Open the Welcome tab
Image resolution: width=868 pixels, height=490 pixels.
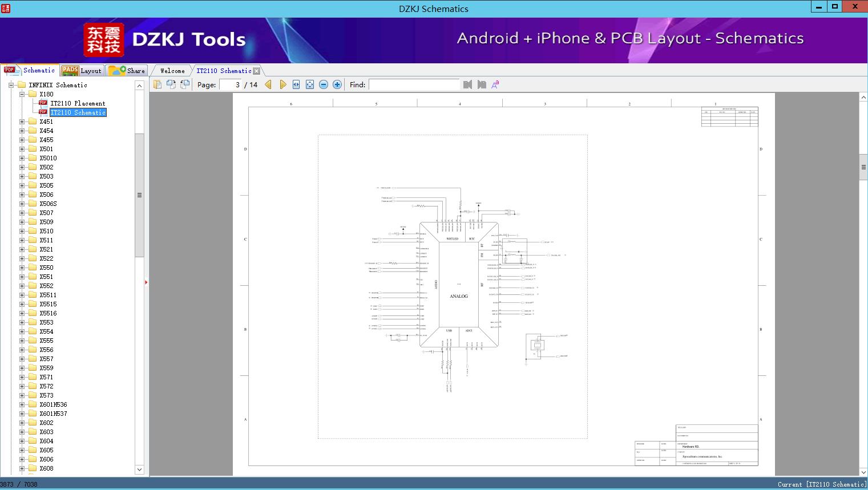click(172, 71)
